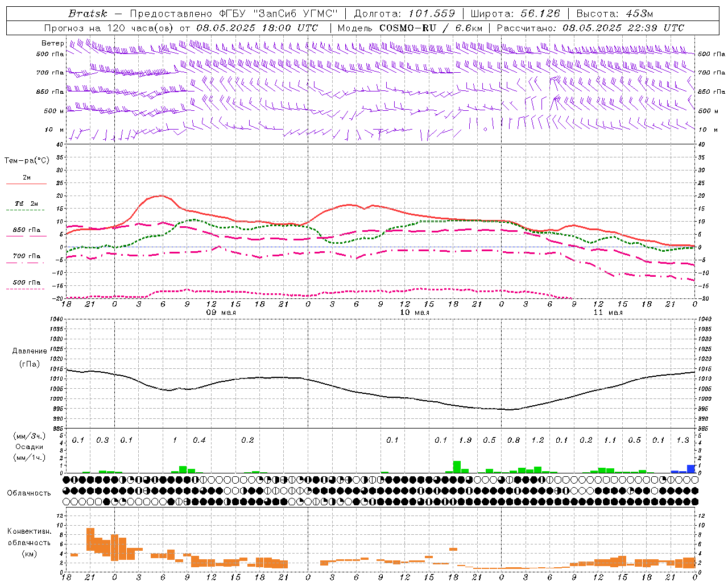Image resolution: width=728 pixels, height=582 pixels.
Task: Click the date label 10 мая
Action: [415, 313]
